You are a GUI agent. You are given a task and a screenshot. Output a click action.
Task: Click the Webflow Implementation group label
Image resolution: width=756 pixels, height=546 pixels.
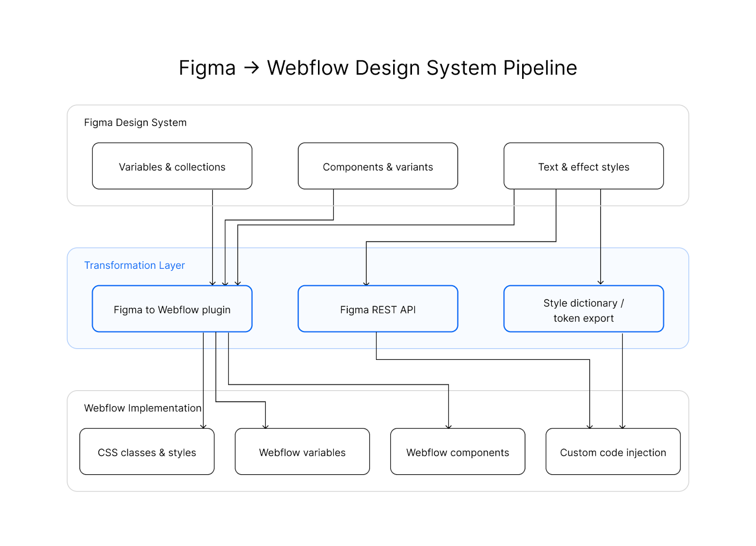[143, 408]
